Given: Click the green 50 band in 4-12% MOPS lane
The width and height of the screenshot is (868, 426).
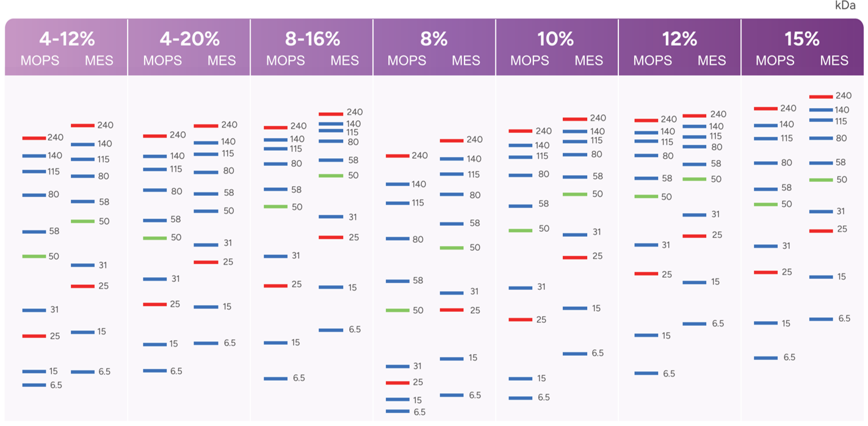Looking at the screenshot, I should tap(34, 256).
